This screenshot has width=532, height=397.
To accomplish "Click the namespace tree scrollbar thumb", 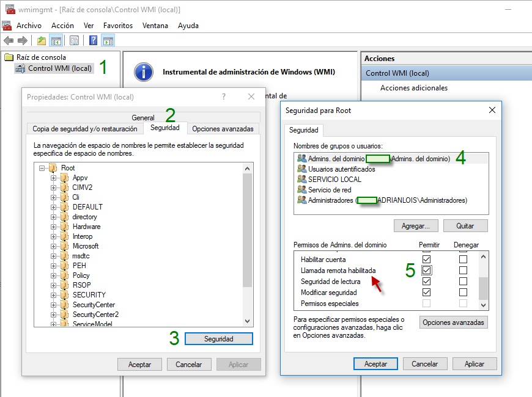I will (247, 230).
